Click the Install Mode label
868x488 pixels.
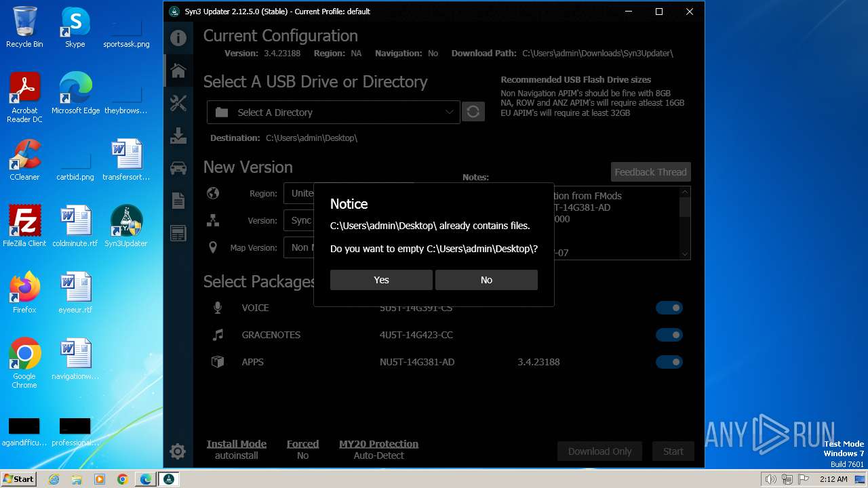click(x=237, y=444)
